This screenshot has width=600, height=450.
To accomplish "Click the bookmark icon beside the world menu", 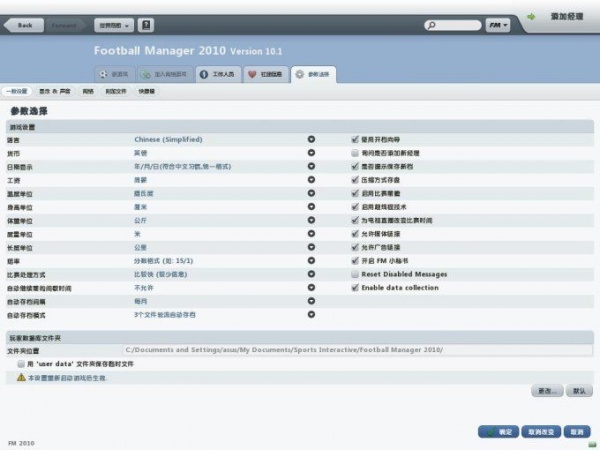I will 146,24.
